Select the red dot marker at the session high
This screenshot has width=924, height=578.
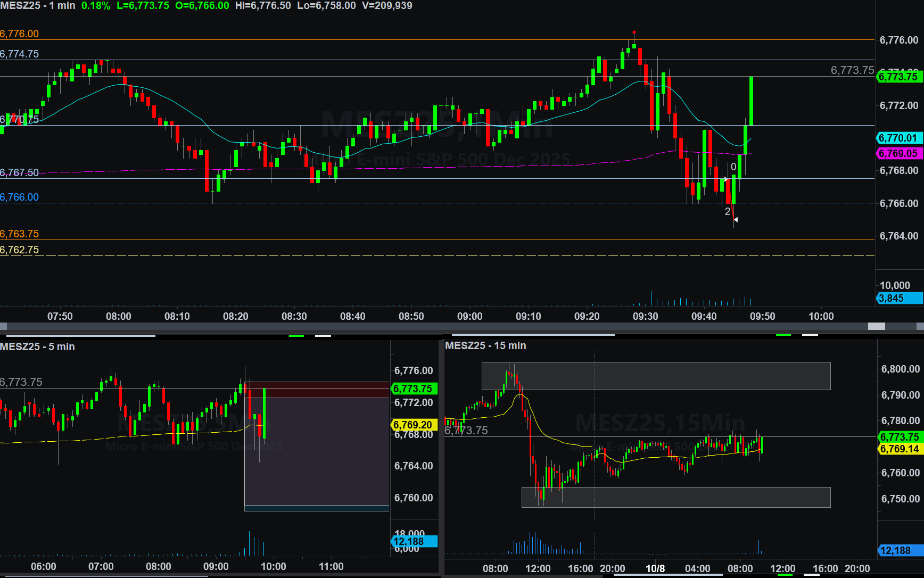tap(634, 33)
